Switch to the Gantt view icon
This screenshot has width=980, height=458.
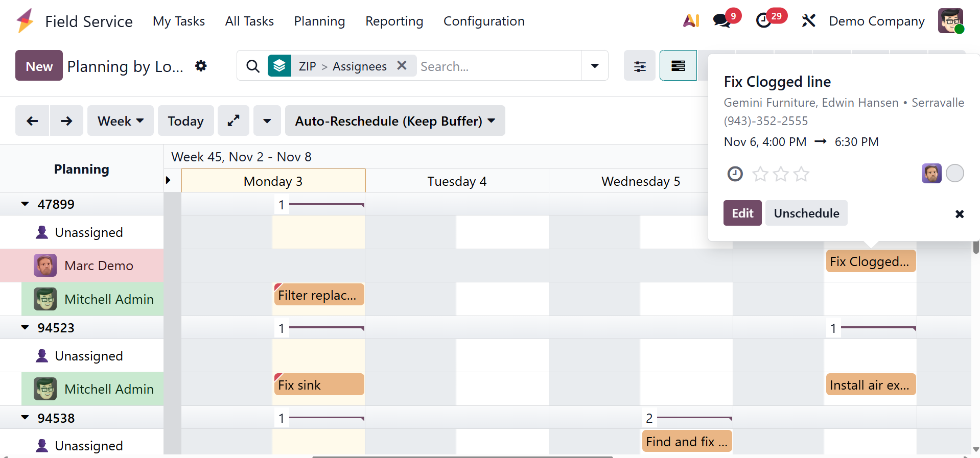[x=678, y=66]
